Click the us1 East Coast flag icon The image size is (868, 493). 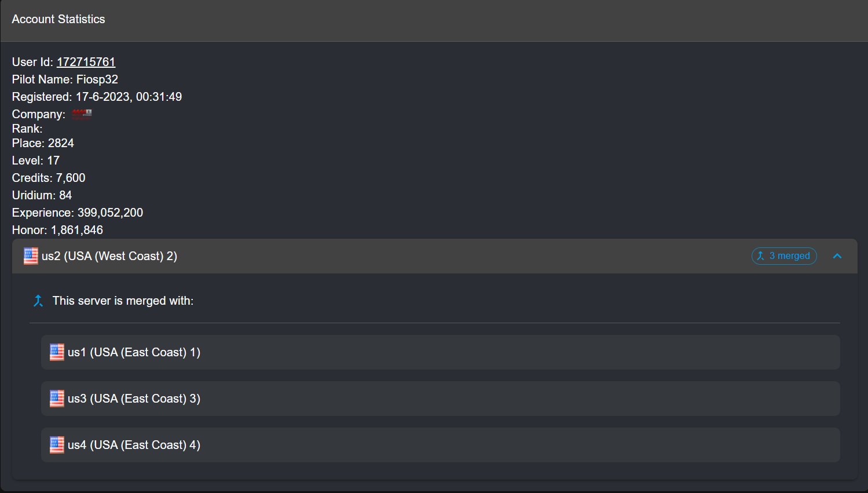(x=57, y=352)
